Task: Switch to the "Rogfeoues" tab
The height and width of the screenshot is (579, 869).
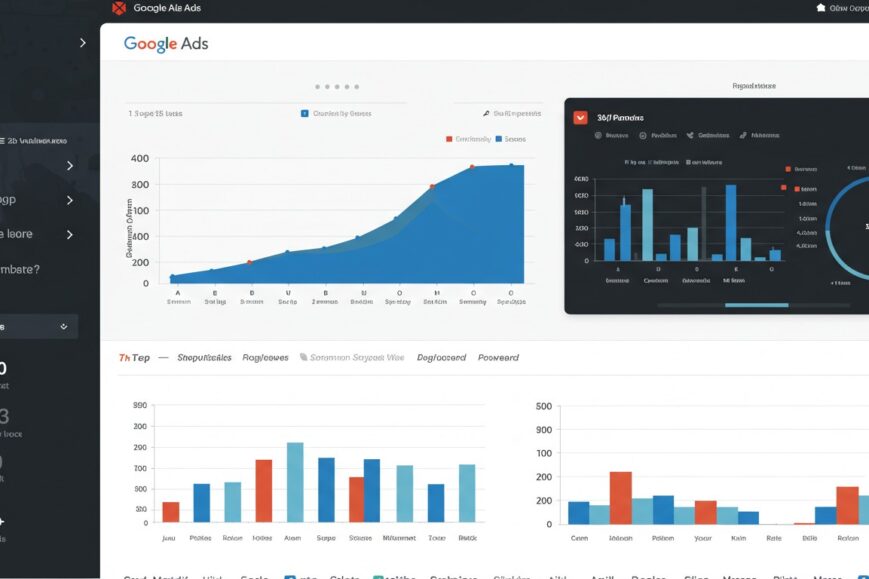Action: [265, 358]
